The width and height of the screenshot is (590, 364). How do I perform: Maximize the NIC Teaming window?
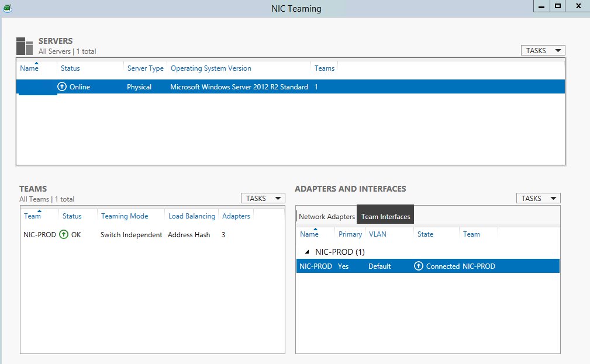[x=558, y=6]
